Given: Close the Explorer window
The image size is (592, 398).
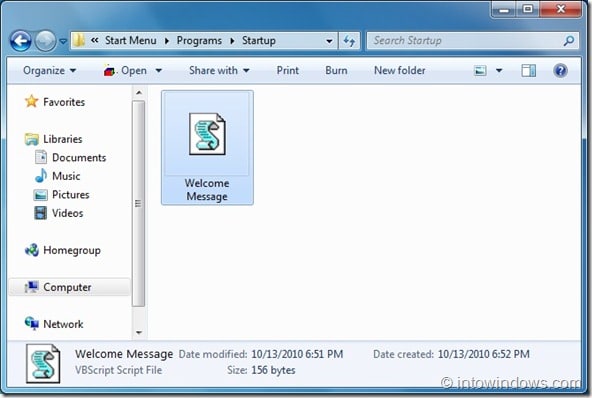Looking at the screenshot, I should 560,9.
